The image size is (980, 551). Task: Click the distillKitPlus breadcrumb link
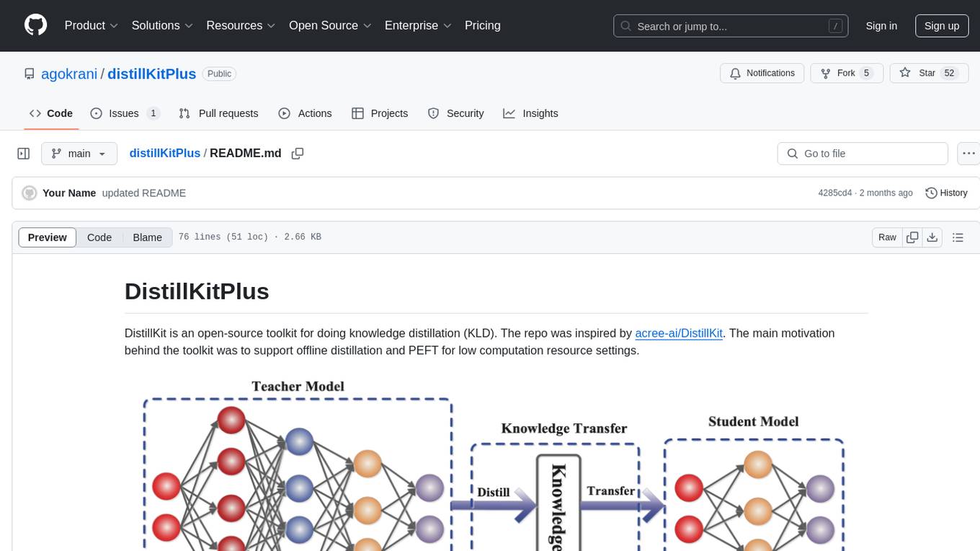(x=165, y=153)
